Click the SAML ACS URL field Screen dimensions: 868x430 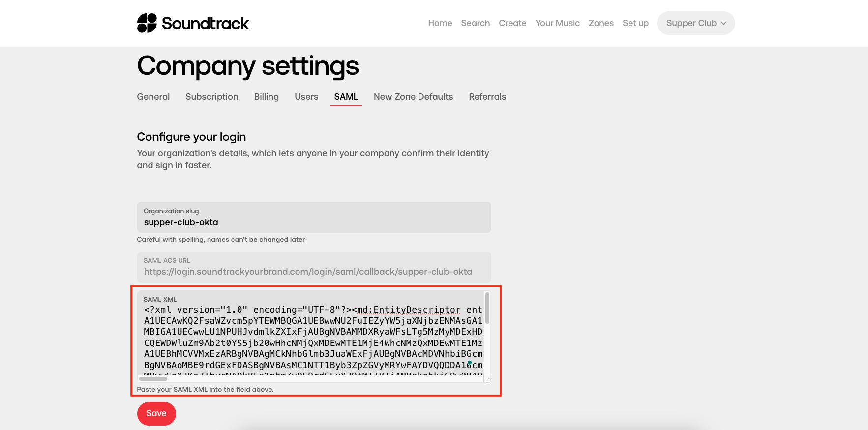(314, 267)
